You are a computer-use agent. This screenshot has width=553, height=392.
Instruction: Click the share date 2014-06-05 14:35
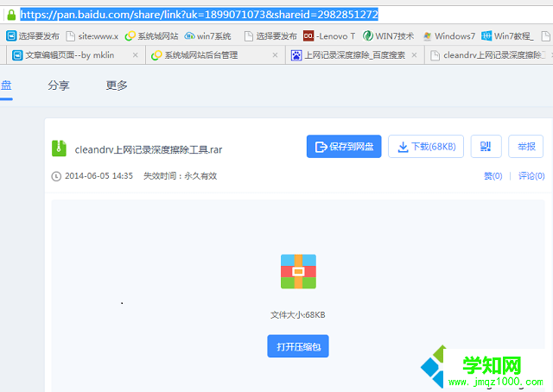pyautogui.click(x=99, y=176)
